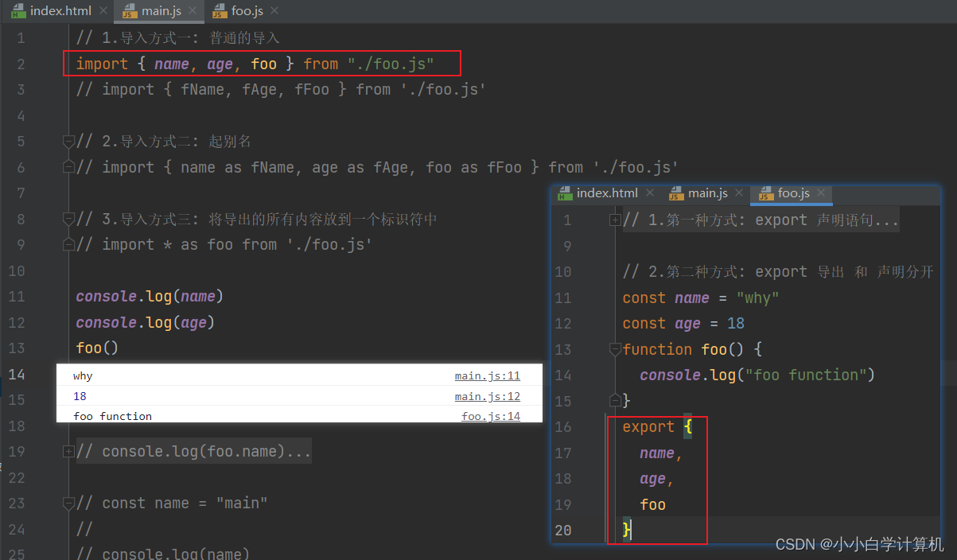The width and height of the screenshot is (957, 560).
Task: Place cursor on console.log(name) at main.js line 11
Action: pos(150,296)
